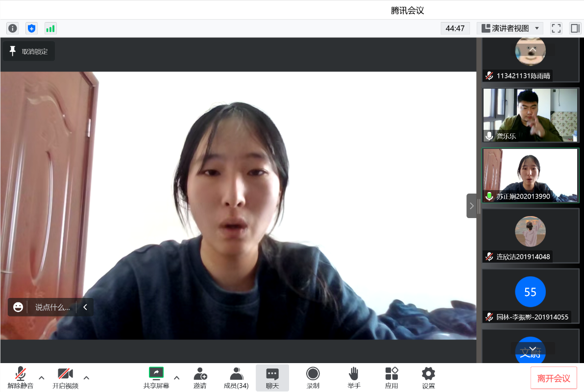Enter fullscreen mode via the top icon
The height and width of the screenshot is (392, 584).
click(556, 28)
